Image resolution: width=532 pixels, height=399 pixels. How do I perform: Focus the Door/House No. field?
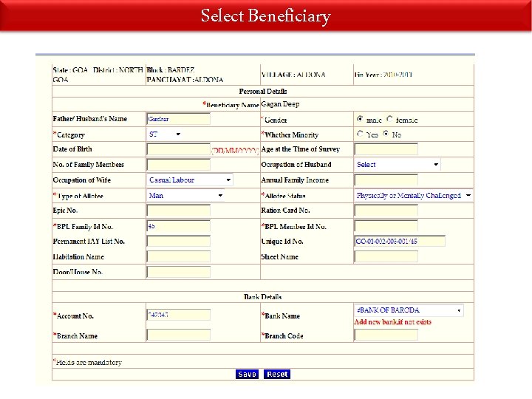(x=179, y=272)
